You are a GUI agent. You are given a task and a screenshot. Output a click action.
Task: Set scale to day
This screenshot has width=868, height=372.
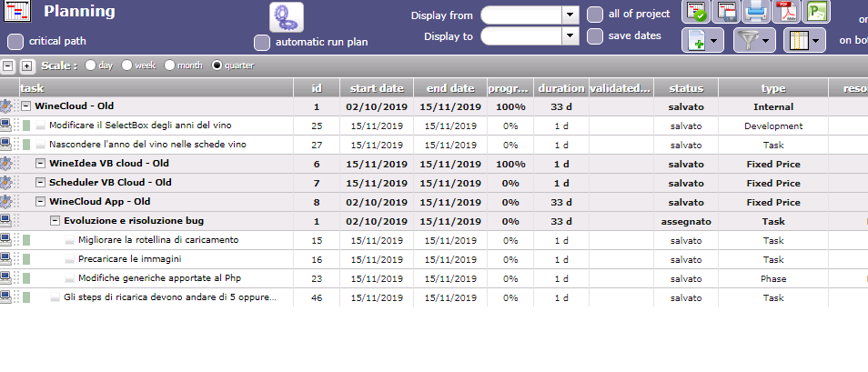(x=90, y=65)
